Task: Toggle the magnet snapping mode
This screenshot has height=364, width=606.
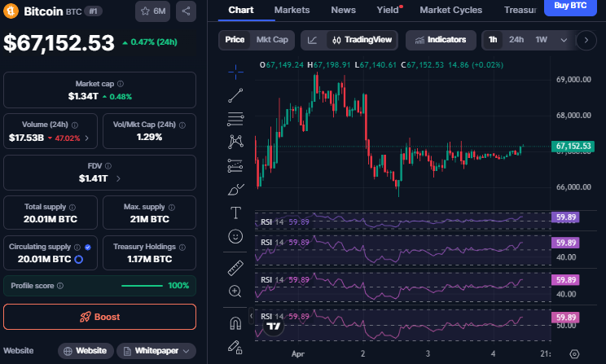Action: (235, 323)
